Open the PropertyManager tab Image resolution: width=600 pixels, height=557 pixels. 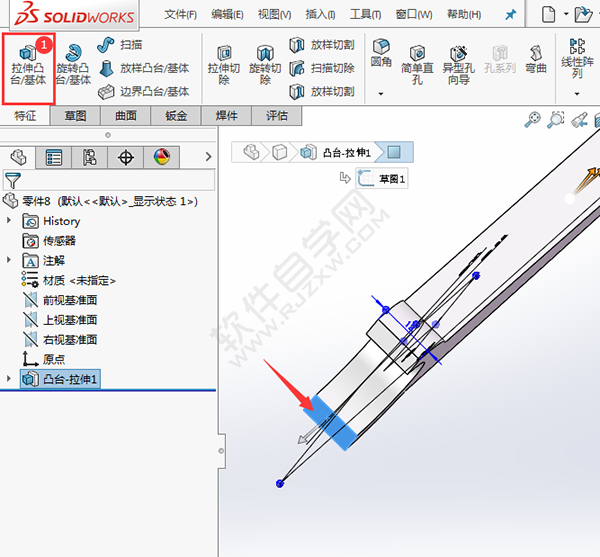[54, 157]
